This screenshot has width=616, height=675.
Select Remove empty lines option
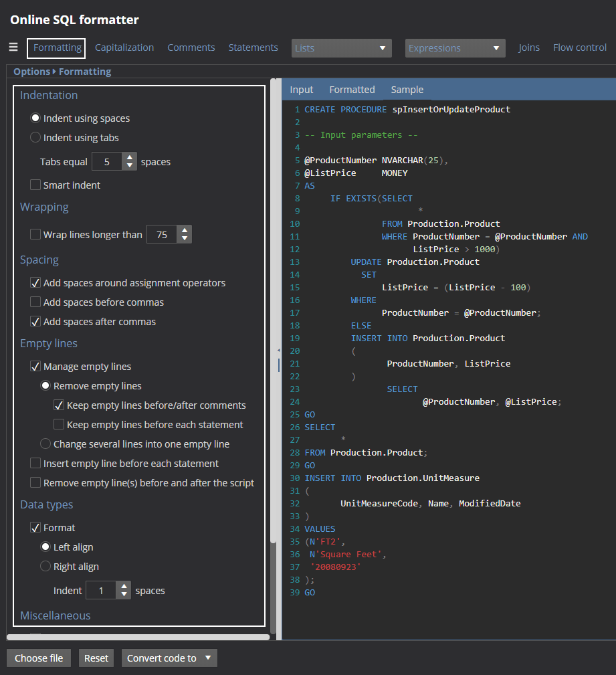point(45,385)
